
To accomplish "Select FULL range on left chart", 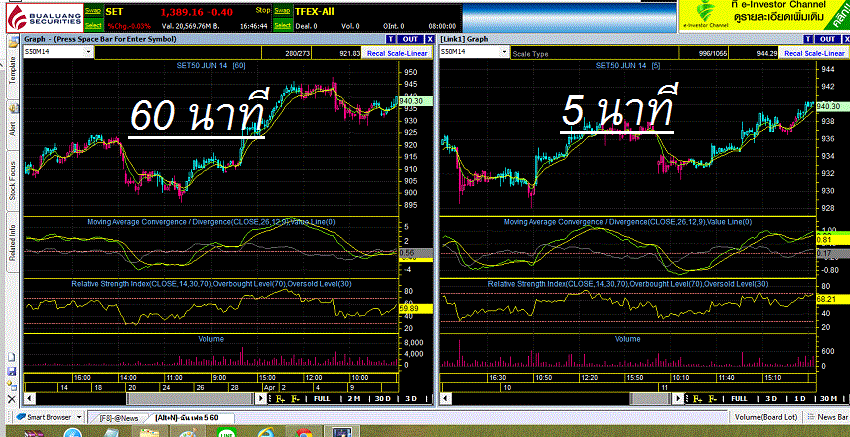I will 322,399.
